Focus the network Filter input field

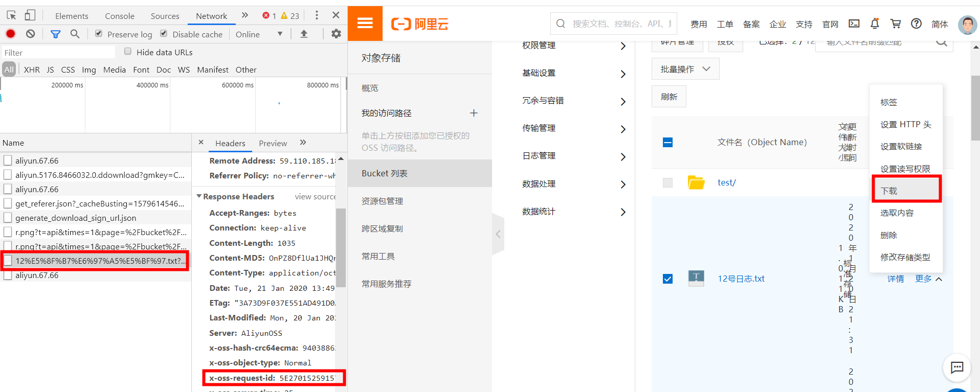click(58, 52)
